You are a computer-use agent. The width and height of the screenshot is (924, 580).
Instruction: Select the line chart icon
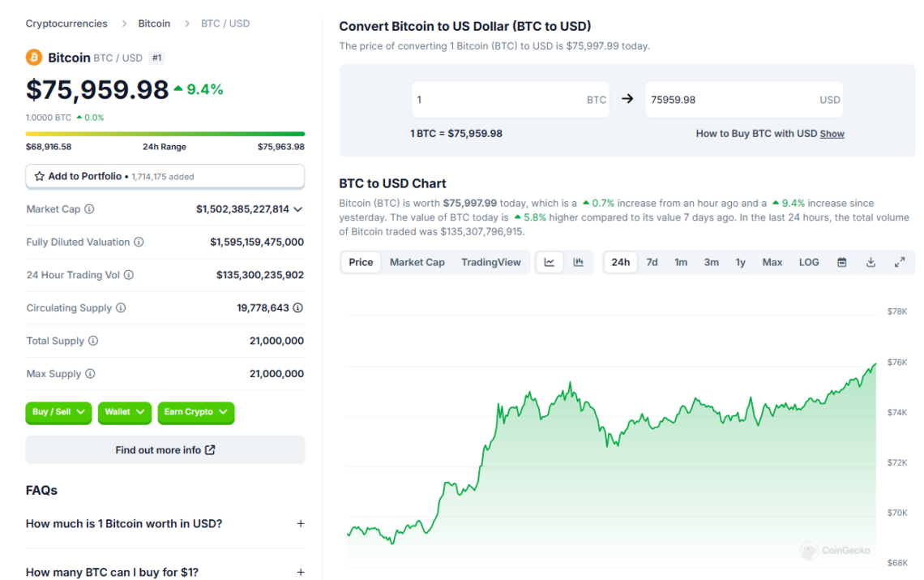tap(550, 262)
